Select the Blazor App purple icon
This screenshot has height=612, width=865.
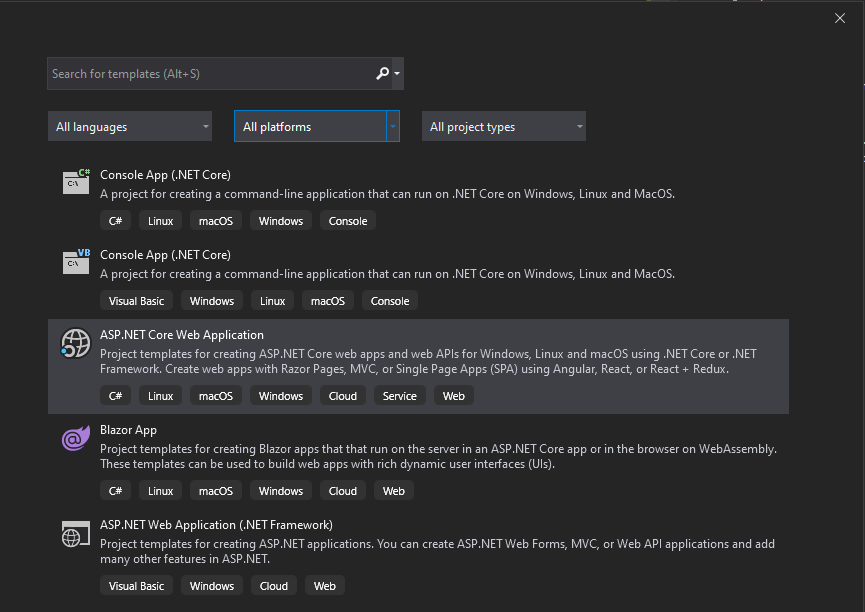point(76,438)
